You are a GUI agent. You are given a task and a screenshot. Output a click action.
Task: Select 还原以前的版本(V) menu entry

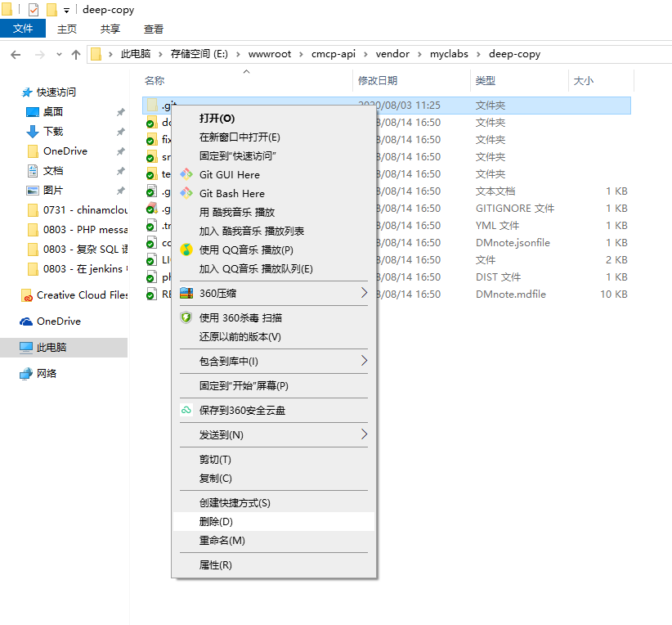coord(274,337)
